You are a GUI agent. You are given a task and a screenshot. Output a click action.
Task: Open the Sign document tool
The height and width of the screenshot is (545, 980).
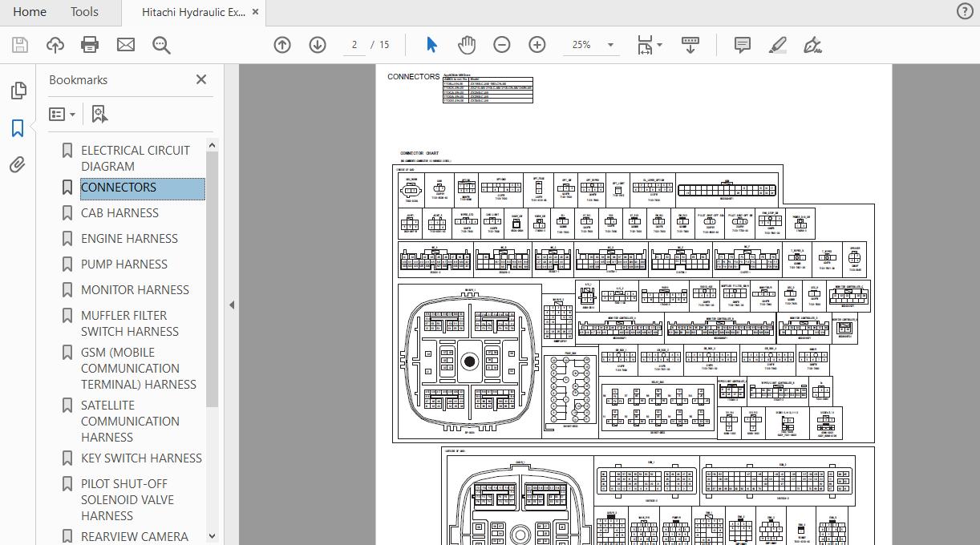click(x=812, y=45)
